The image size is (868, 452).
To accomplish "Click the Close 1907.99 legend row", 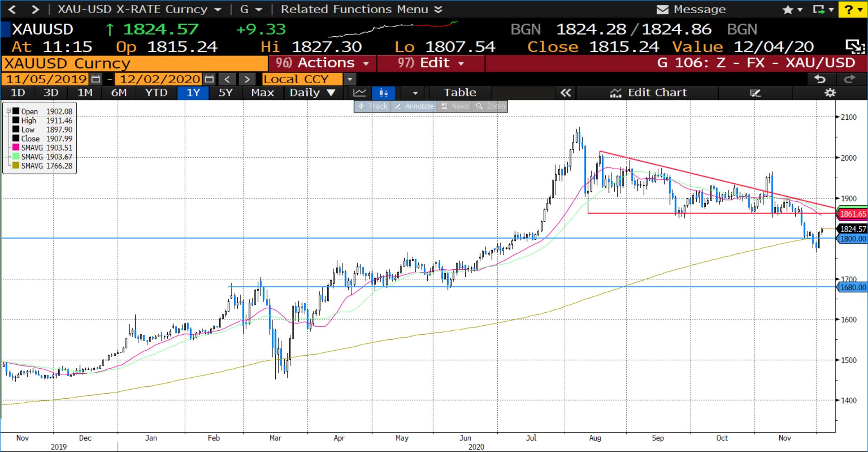I will coord(42,138).
